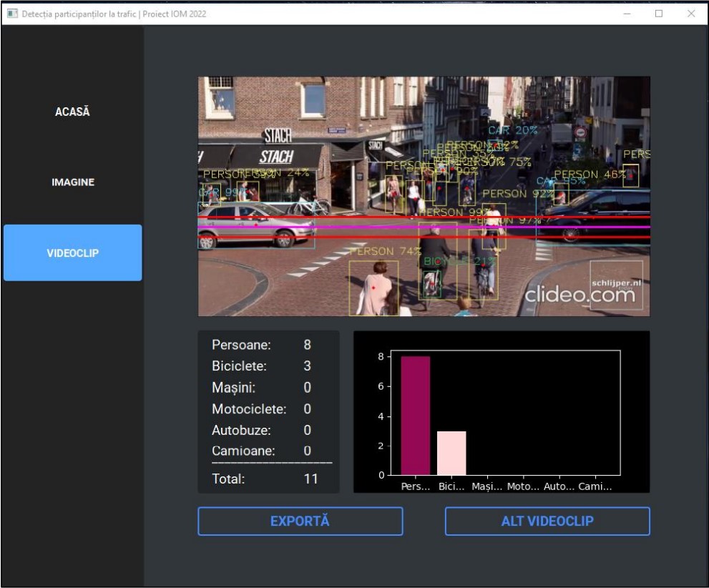Switch to the IMAGINE section
709x588 pixels.
coord(72,182)
